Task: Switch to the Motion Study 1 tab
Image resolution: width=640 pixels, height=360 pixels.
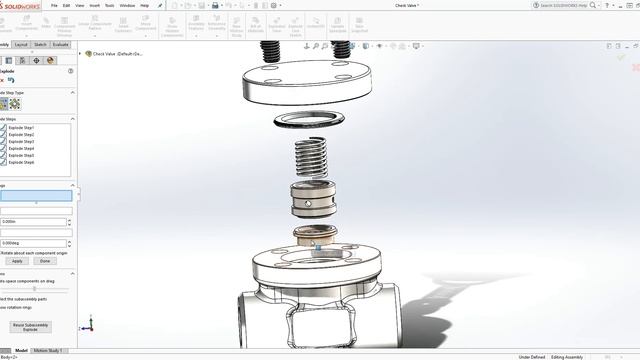Action: click(48, 351)
